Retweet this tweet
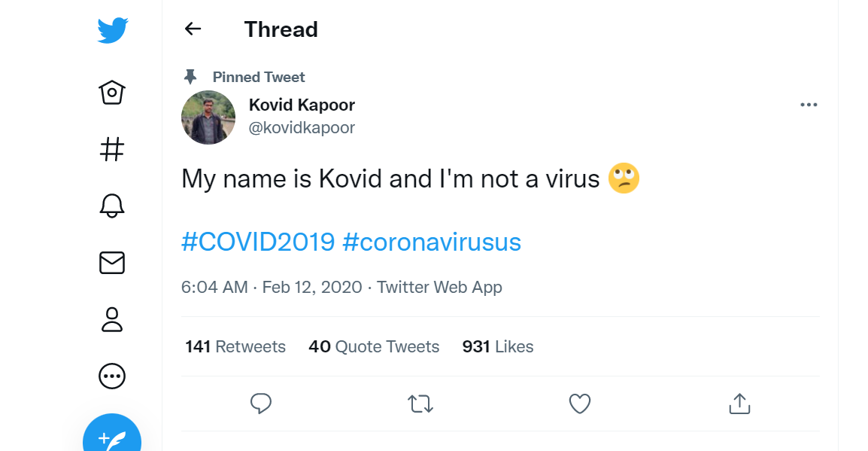This screenshot has width=868, height=451. pos(420,404)
